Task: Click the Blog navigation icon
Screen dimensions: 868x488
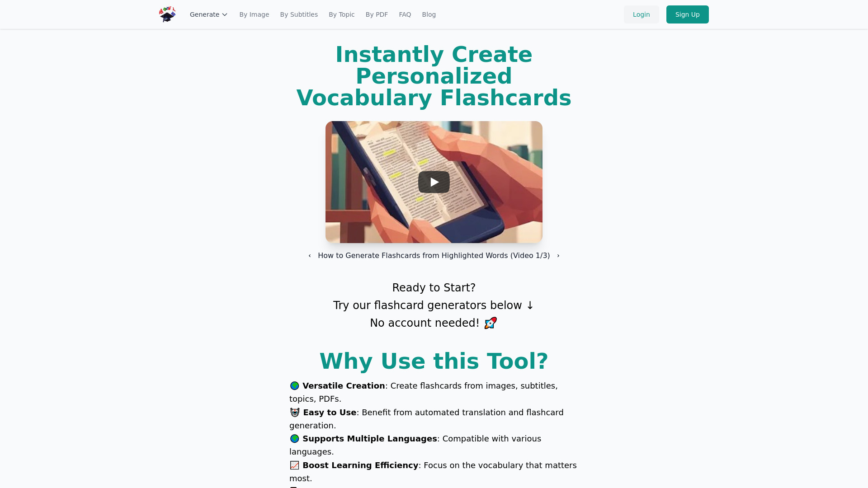Action: point(429,14)
